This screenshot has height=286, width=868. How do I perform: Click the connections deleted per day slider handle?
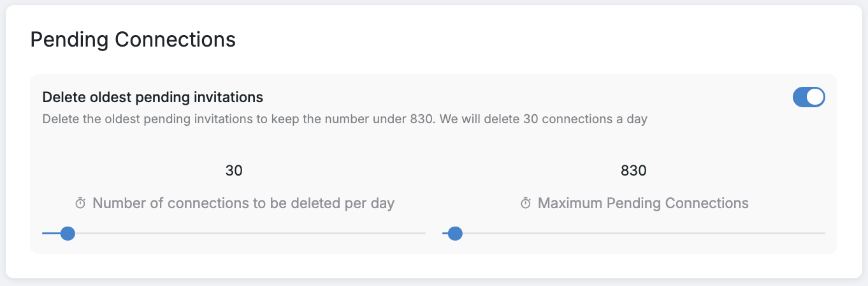(67, 234)
